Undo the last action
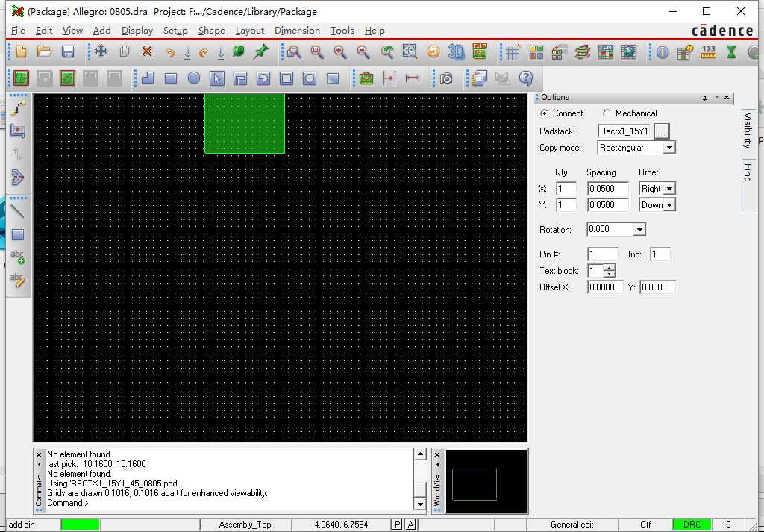This screenshot has height=532, width=764. (x=169, y=52)
